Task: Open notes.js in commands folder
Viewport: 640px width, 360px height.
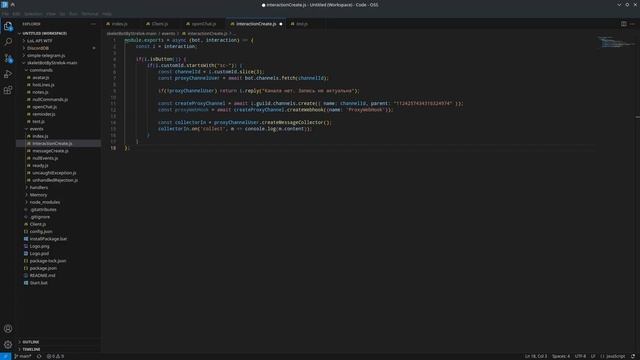Action: click(40, 92)
